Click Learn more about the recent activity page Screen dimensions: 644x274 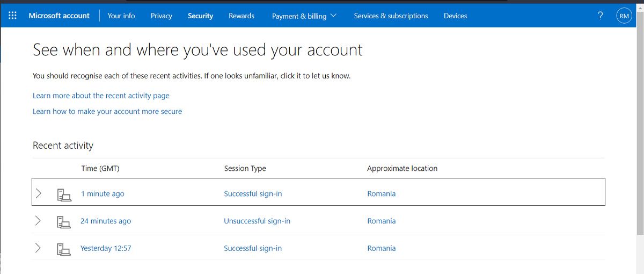pos(101,96)
